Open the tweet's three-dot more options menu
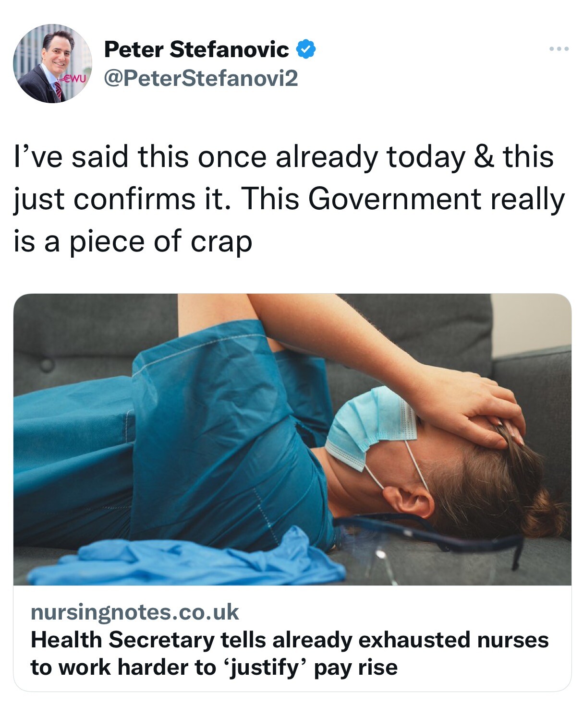This screenshot has height=728, width=583. 559,49
